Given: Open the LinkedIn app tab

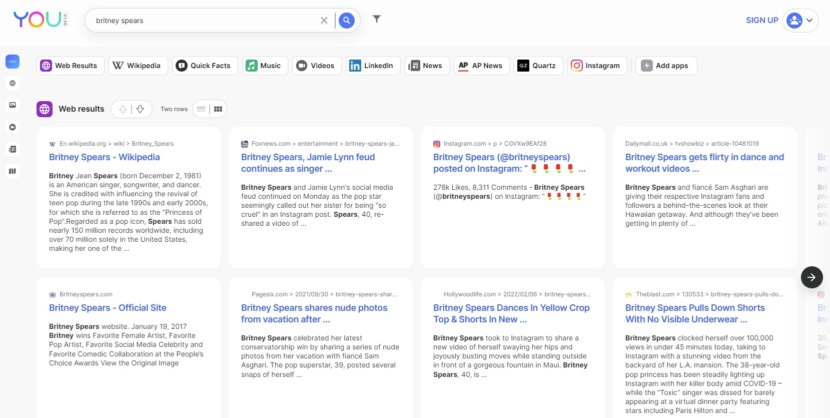Looking at the screenshot, I should [373, 66].
